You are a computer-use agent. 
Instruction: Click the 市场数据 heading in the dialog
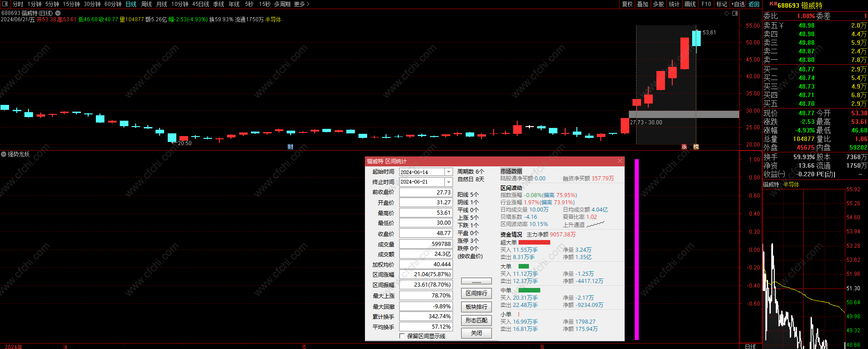tap(511, 171)
